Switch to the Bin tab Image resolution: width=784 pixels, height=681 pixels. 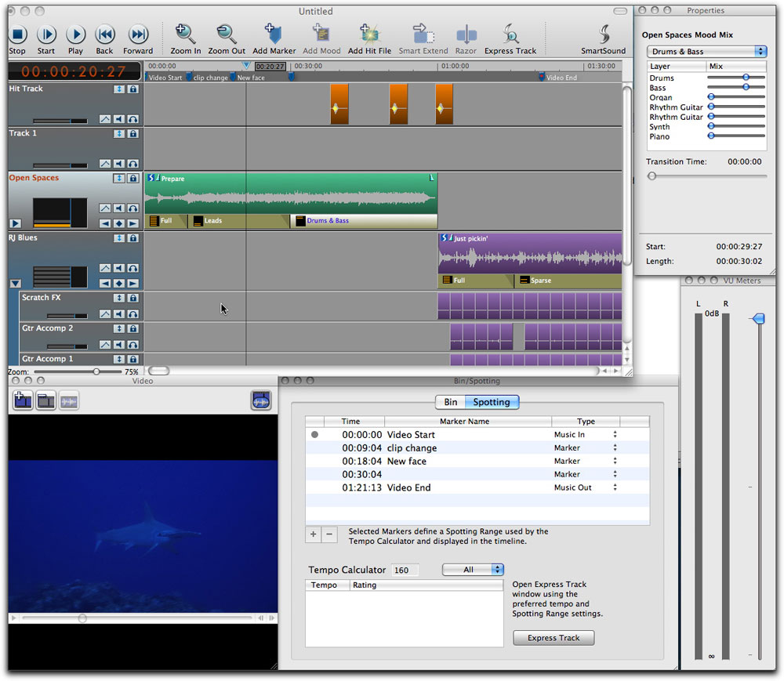[451, 402]
